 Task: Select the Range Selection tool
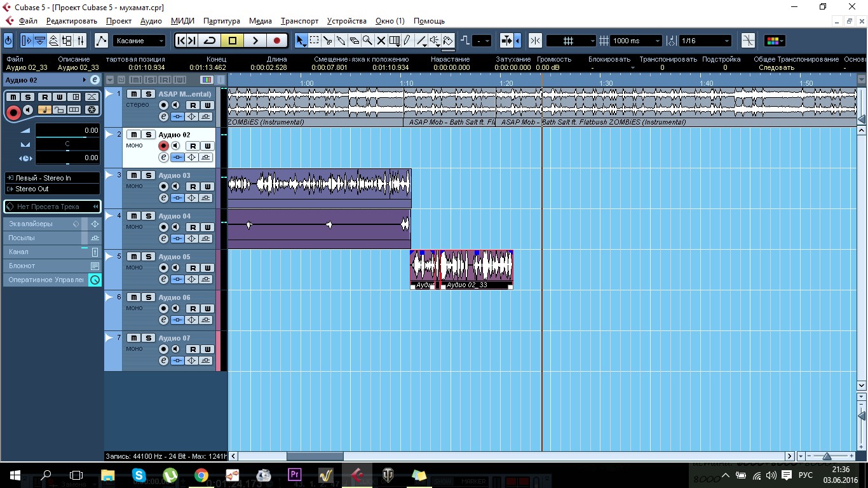(x=315, y=41)
